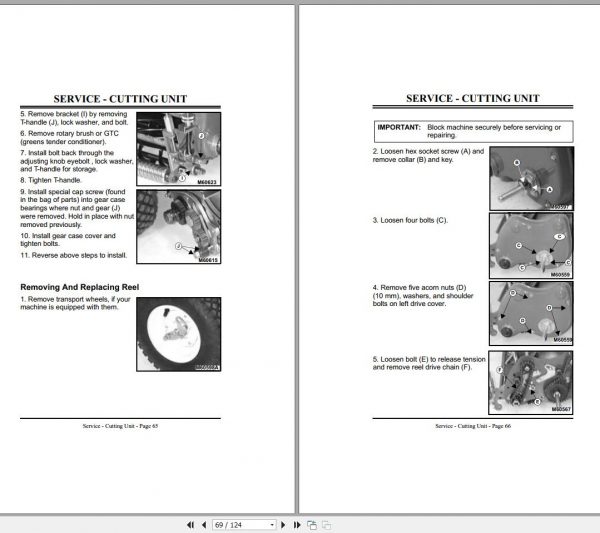Jump to the first page of the document

point(191,525)
